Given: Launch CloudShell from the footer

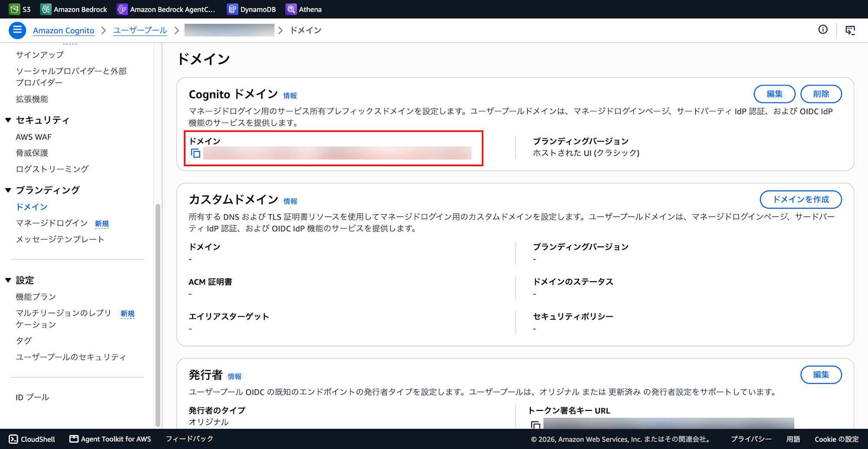Looking at the screenshot, I should point(32,439).
